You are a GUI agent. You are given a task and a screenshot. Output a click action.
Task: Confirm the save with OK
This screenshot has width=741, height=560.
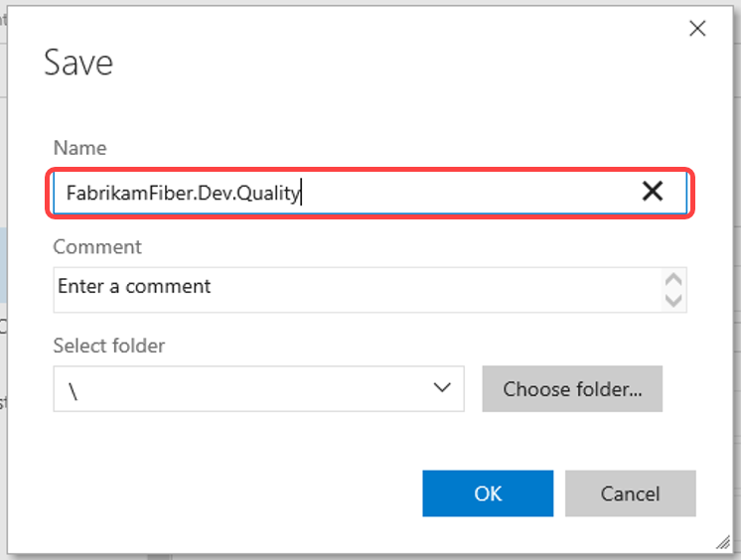(488, 493)
